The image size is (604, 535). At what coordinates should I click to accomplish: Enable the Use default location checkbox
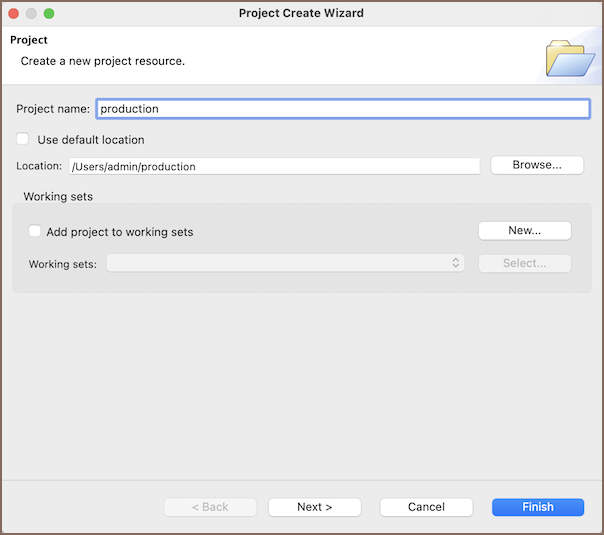tap(23, 140)
